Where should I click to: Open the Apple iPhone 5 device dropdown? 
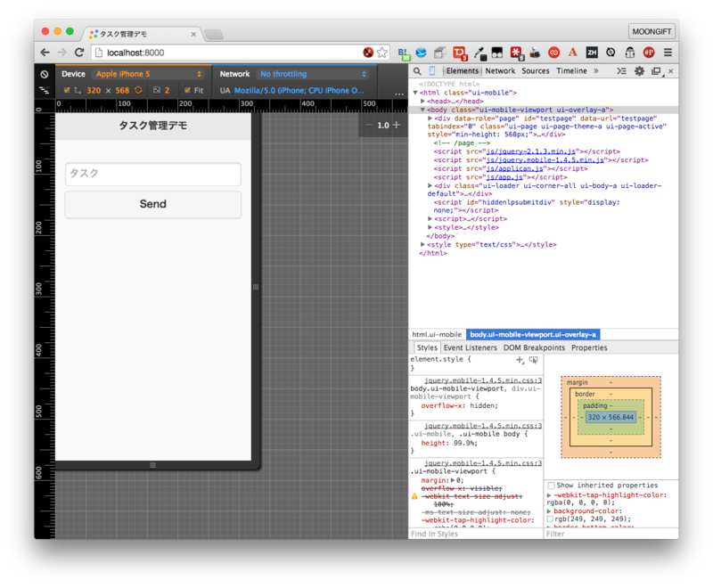(x=147, y=74)
